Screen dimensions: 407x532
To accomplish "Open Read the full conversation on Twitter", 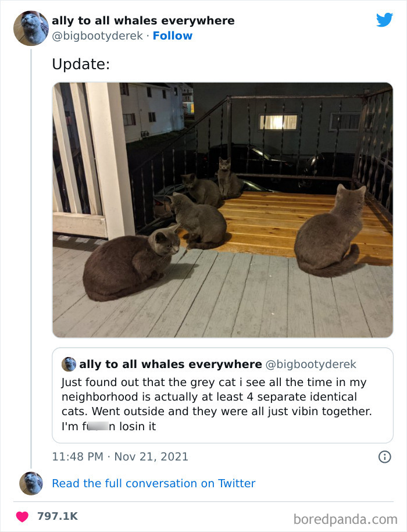I will click(153, 483).
